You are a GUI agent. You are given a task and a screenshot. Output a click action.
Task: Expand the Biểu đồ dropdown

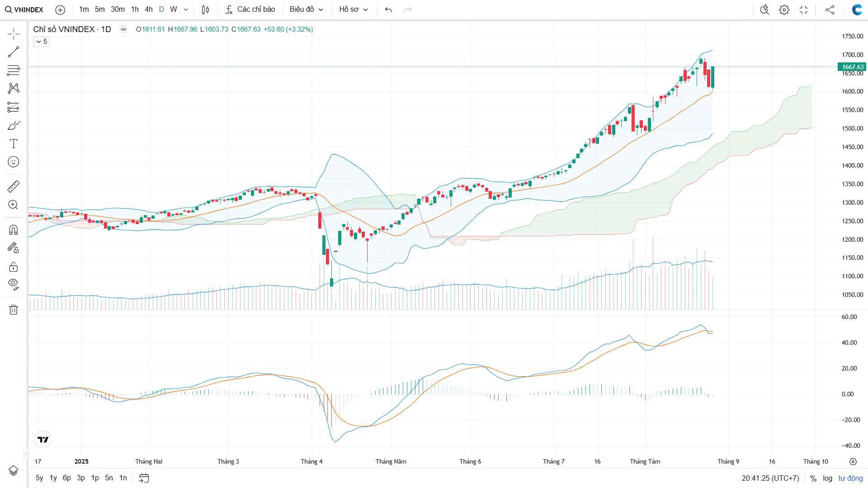[x=306, y=9]
